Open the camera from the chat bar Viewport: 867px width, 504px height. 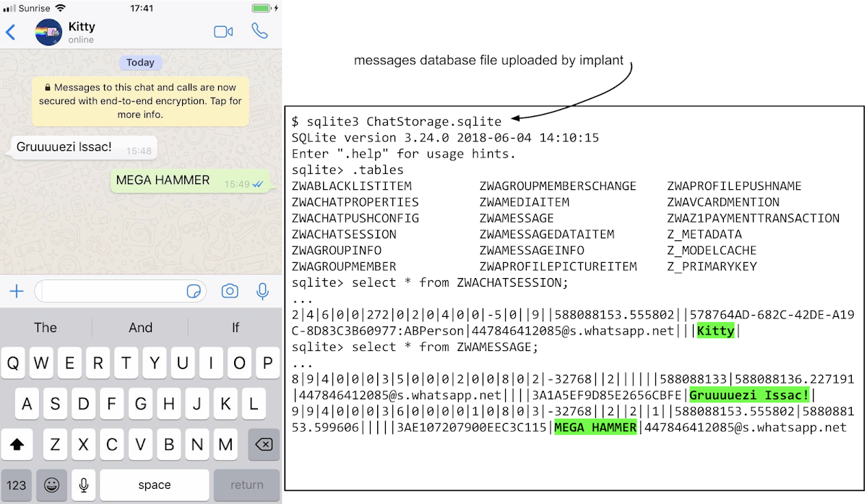pos(230,291)
